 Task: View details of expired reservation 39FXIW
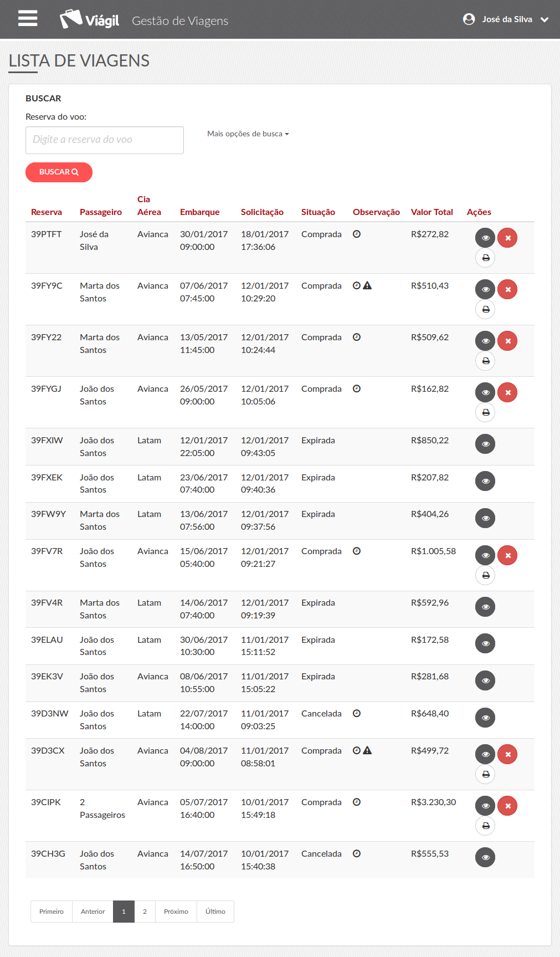485,444
